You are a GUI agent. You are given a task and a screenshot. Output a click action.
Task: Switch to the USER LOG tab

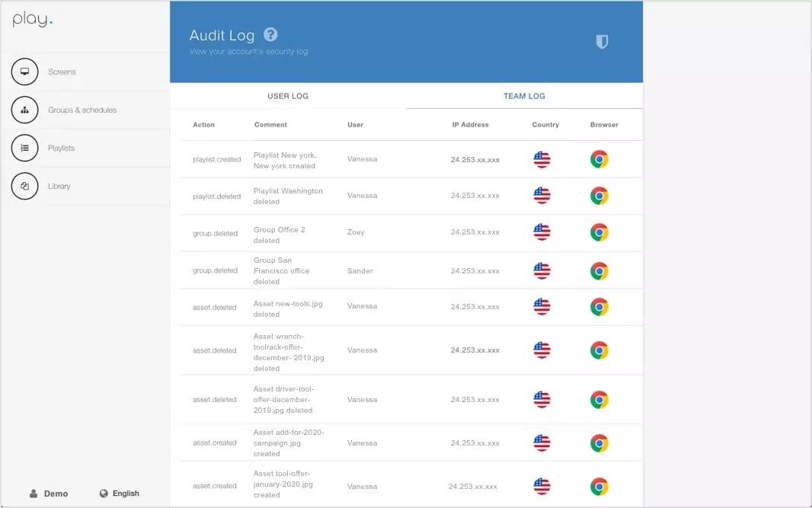(x=288, y=96)
